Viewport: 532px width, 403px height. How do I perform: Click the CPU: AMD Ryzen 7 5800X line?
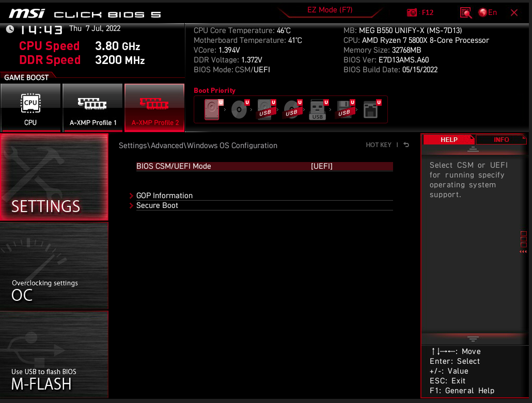(416, 40)
